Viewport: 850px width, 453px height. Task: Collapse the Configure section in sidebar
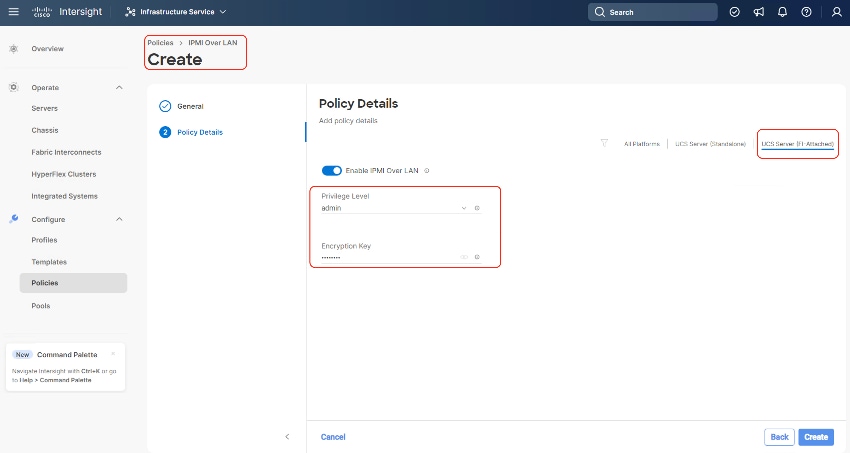click(120, 219)
